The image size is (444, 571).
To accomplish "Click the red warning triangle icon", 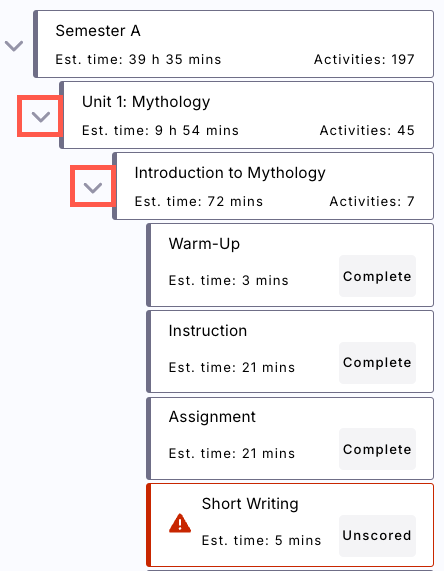I will 180,523.
